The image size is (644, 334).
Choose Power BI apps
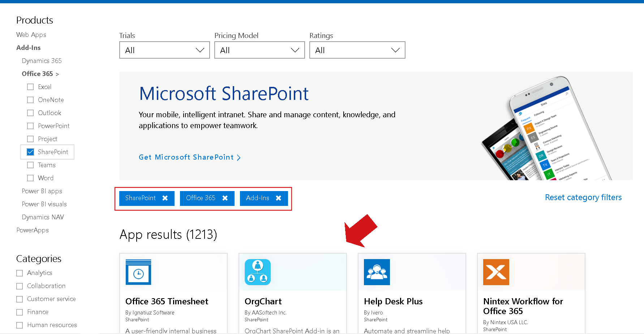[42, 191]
